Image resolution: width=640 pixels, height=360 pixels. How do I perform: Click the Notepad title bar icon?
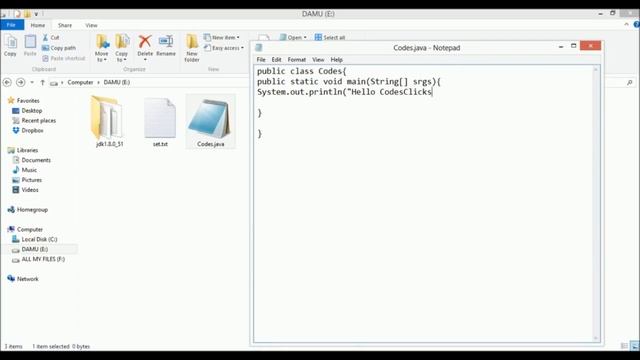click(259, 48)
